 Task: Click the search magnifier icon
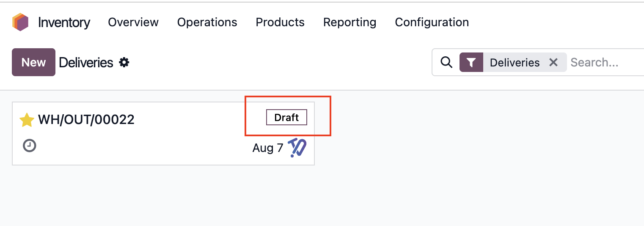point(446,63)
